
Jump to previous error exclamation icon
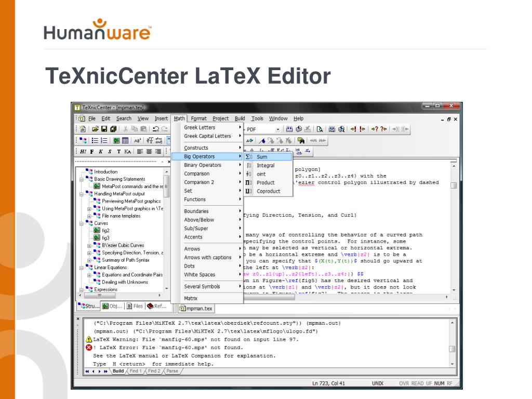tap(362, 129)
